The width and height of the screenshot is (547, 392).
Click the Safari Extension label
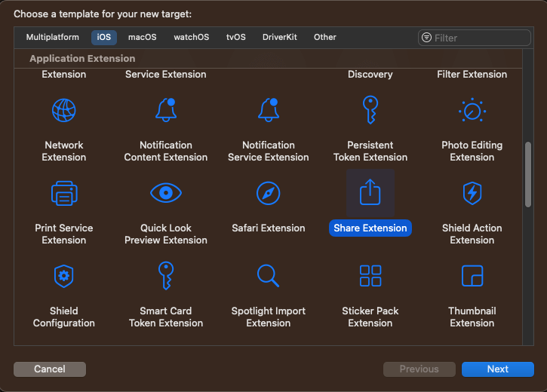(x=269, y=228)
